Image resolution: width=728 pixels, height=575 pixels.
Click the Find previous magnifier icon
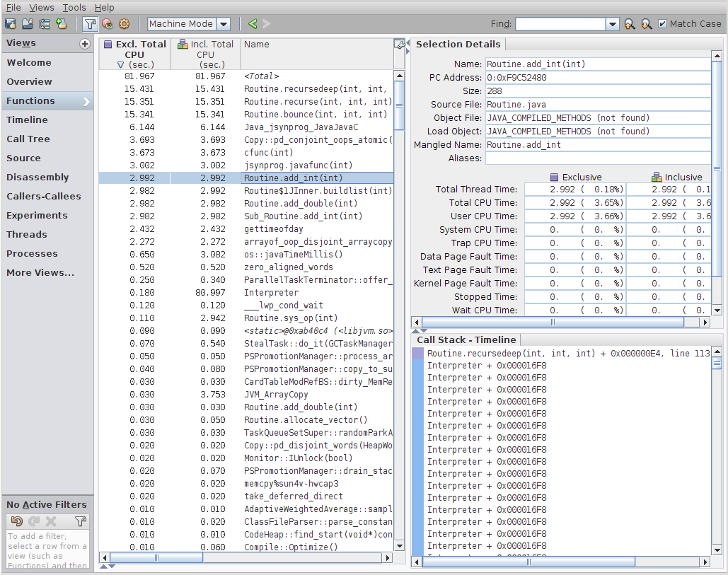point(630,23)
